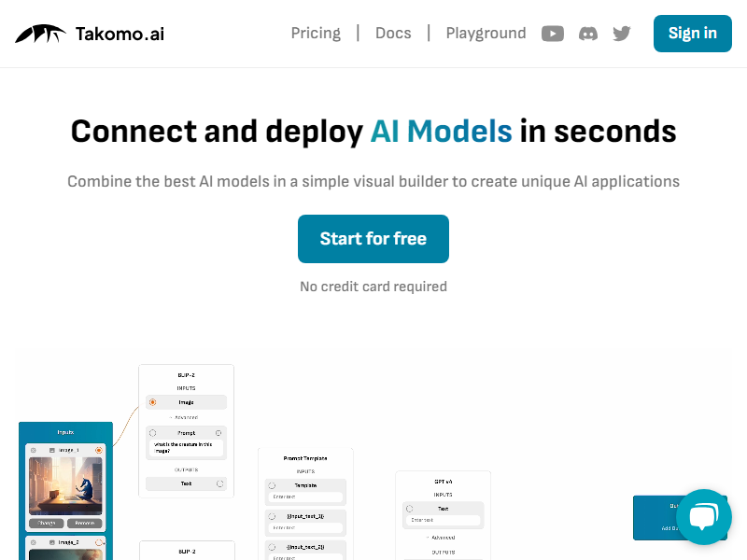Go to the Pricing page
Screen dimensions: 747x560
click(x=316, y=34)
